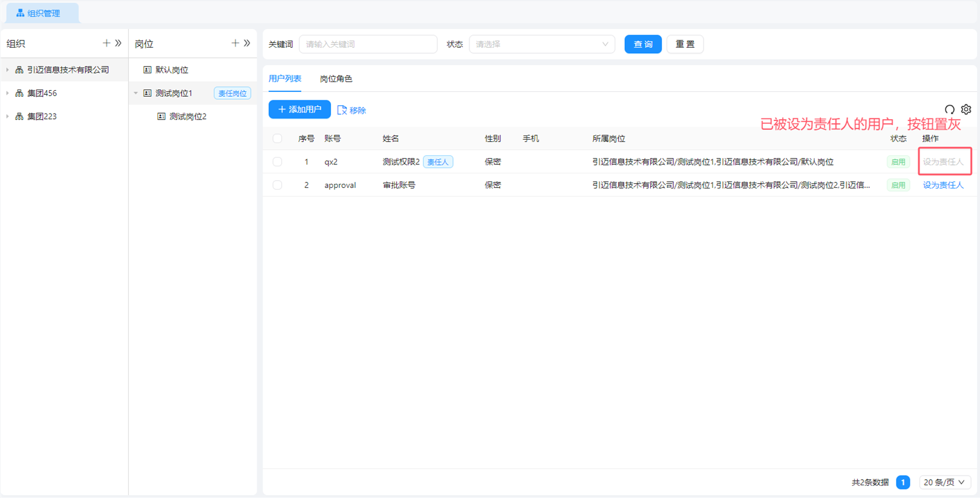Toggle the select-all checkbox in table header
Viewport: 980px width, 498px height.
277,138
